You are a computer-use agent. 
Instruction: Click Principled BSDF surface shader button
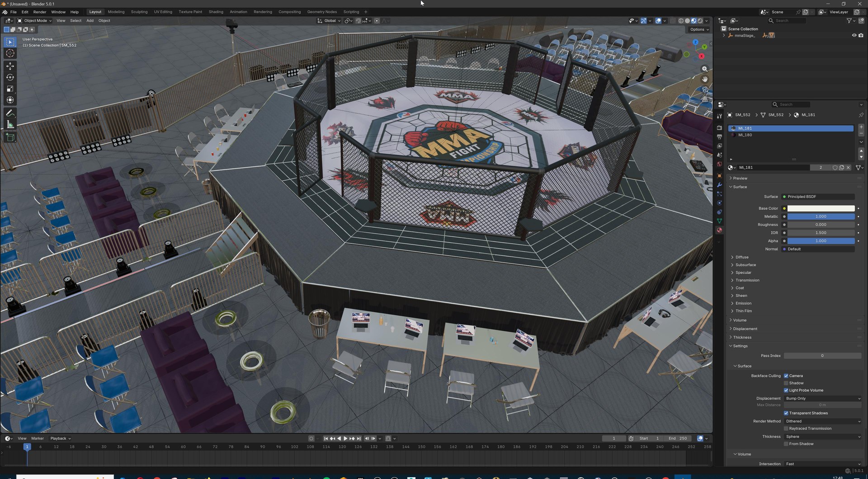(818, 197)
